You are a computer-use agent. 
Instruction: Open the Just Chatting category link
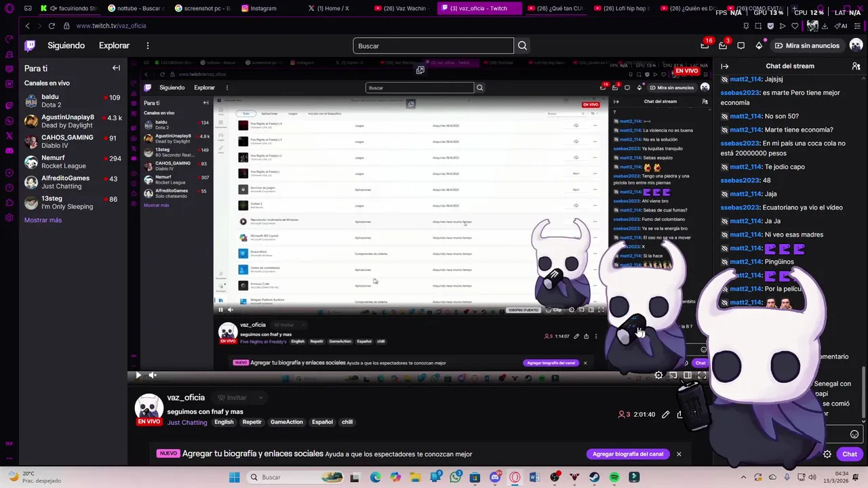[x=187, y=422]
